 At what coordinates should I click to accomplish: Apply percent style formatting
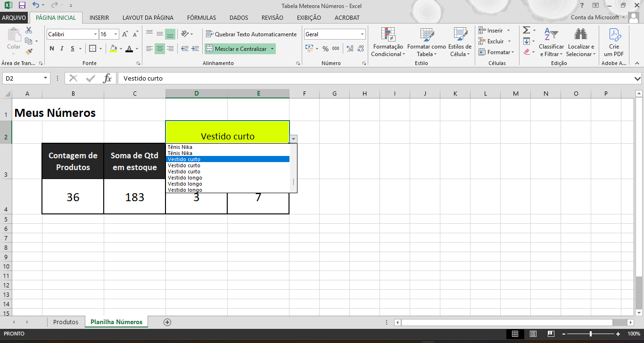point(325,49)
